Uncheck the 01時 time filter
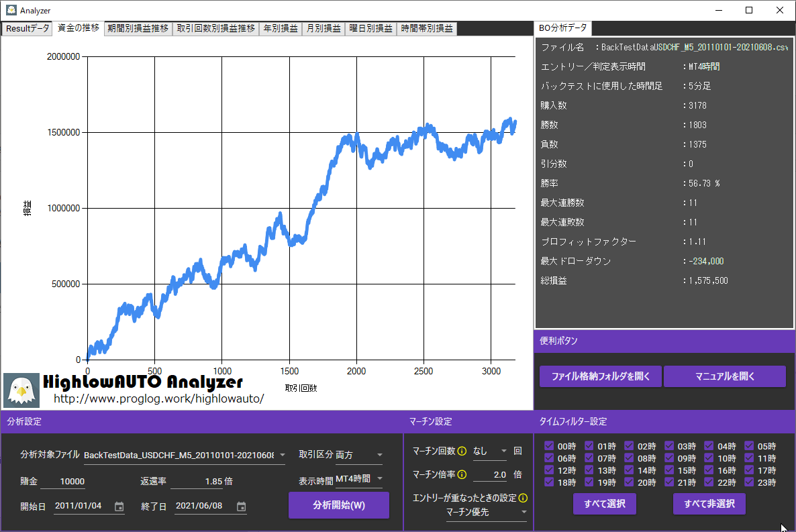 pyautogui.click(x=589, y=445)
